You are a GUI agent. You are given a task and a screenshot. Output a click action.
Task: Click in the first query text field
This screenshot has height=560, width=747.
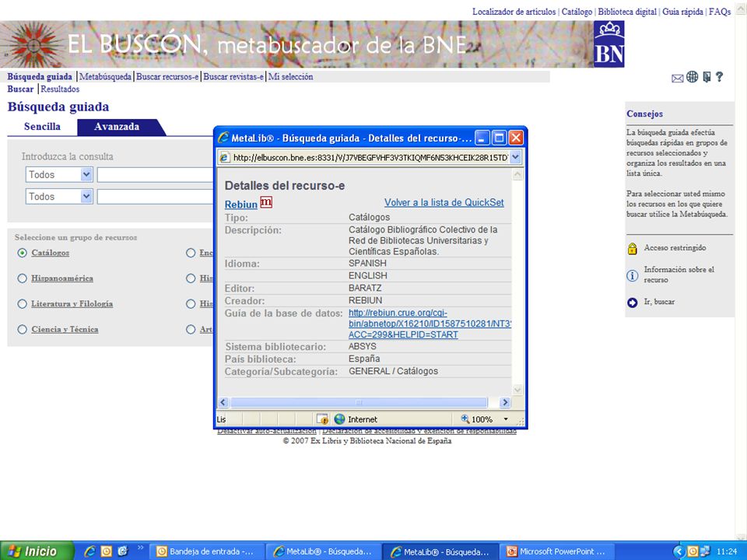156,175
